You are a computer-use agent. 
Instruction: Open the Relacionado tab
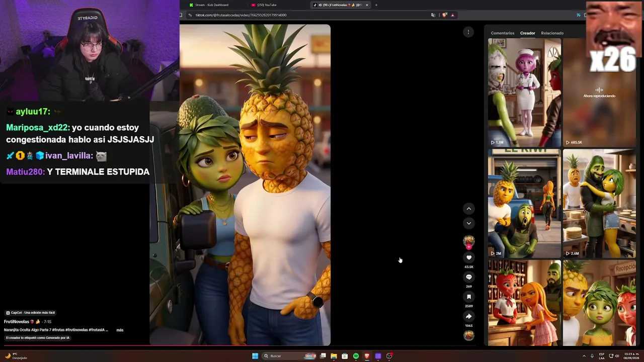552,33
